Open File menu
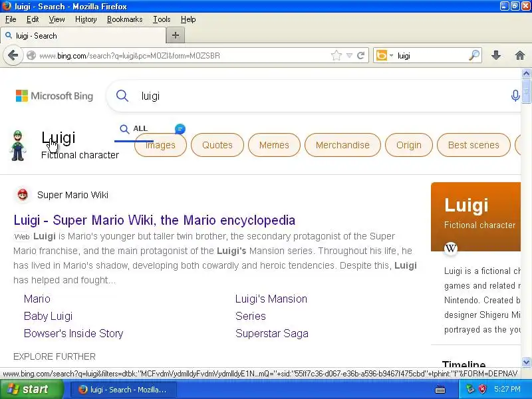Screen dimensions: 532x399 [11, 19]
